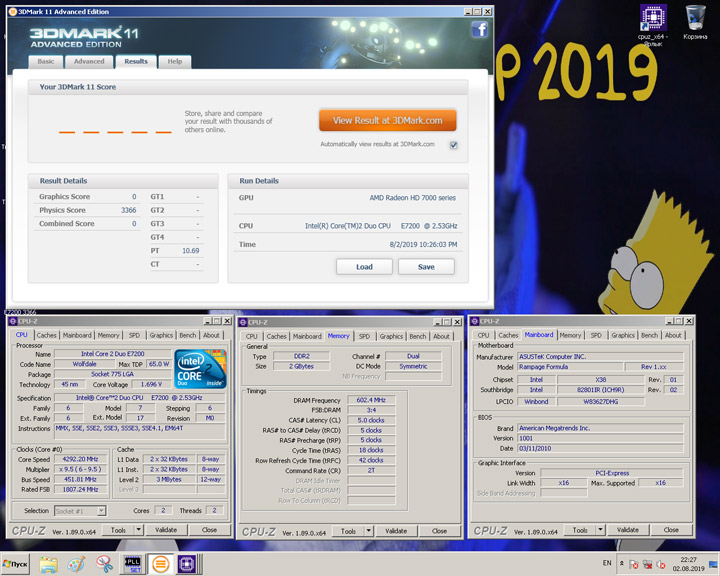Screen dimensions: 720x576
Task: Click Validate in the Mainboard CPU-Z window
Action: point(628,530)
